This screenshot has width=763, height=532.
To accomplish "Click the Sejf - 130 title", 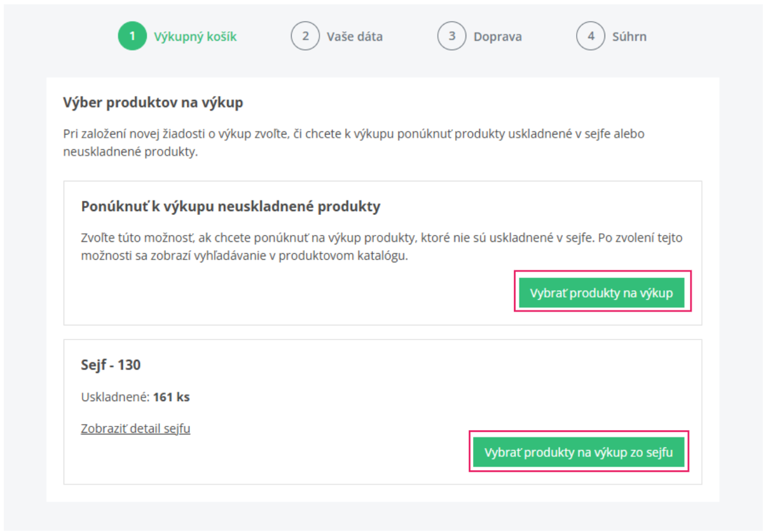I will point(111,365).
